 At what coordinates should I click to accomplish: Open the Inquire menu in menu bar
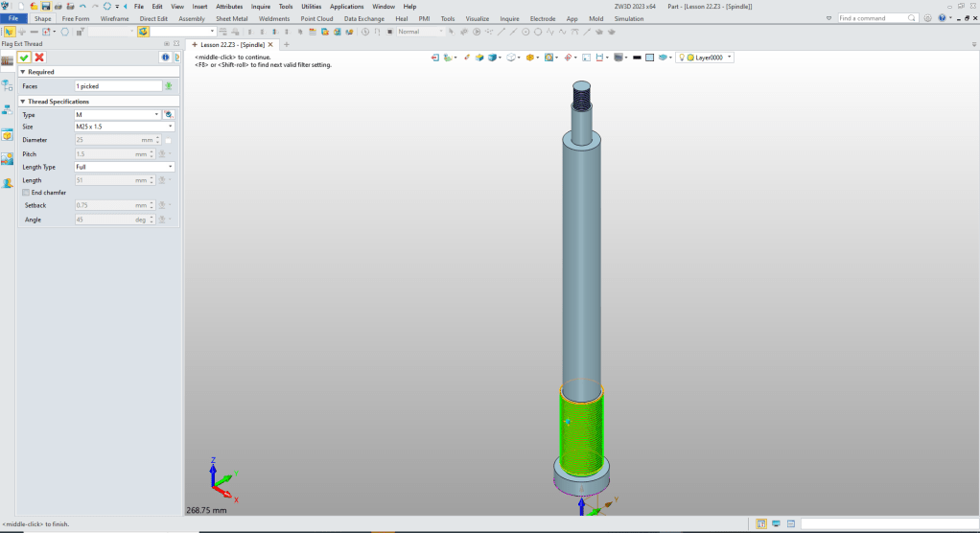pyautogui.click(x=261, y=6)
